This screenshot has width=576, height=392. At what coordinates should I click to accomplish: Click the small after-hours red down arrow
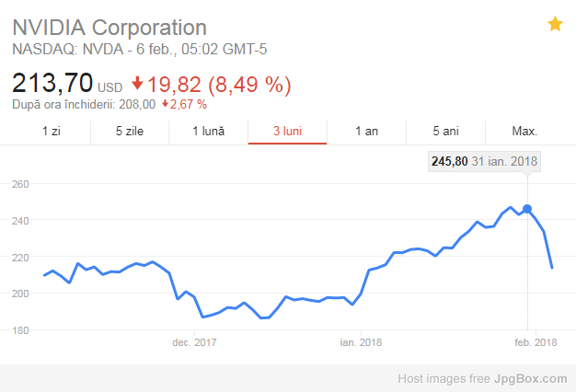point(166,104)
